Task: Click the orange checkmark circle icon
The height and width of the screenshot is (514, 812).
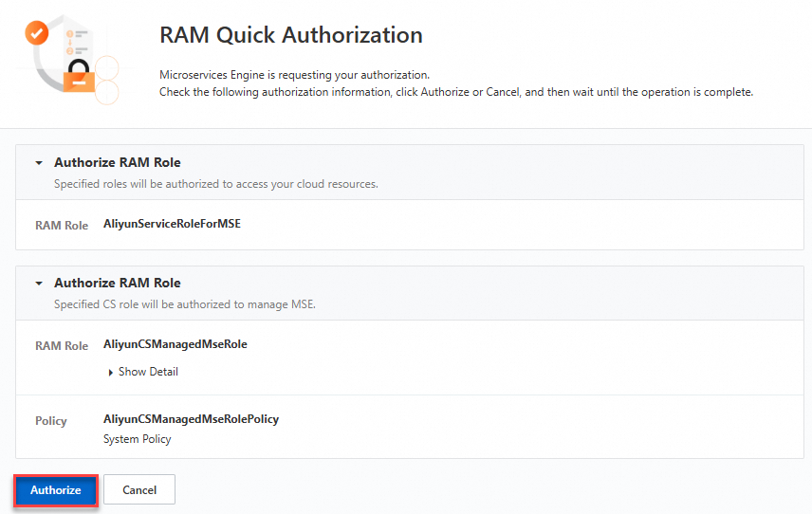Action: click(36, 34)
